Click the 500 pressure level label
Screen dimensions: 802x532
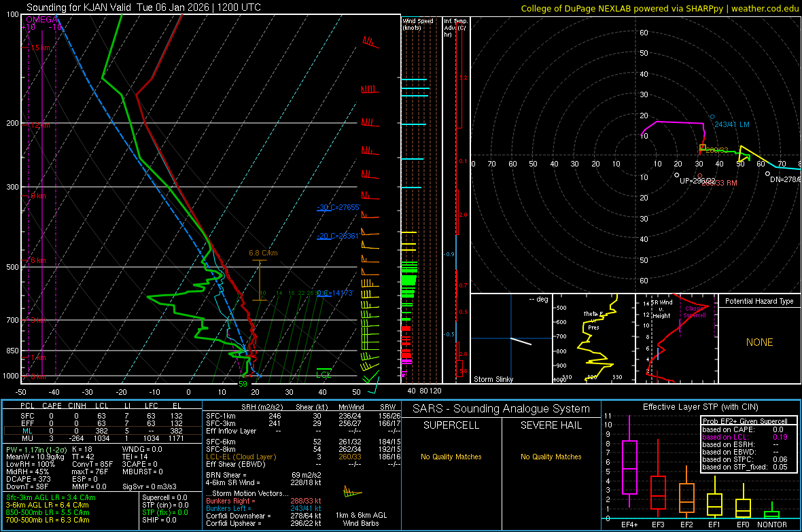(x=12, y=267)
